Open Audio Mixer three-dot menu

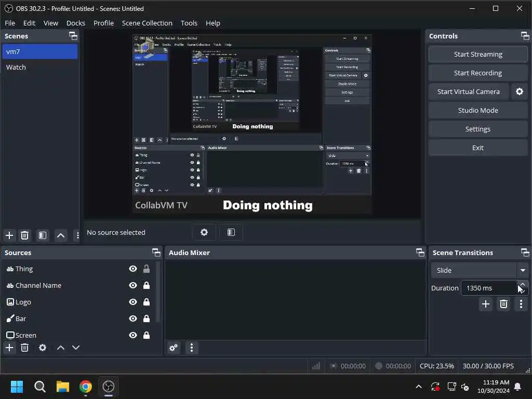coord(192,348)
